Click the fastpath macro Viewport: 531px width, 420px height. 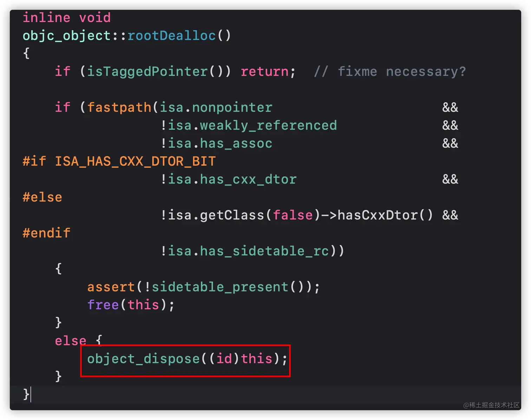coord(119,107)
